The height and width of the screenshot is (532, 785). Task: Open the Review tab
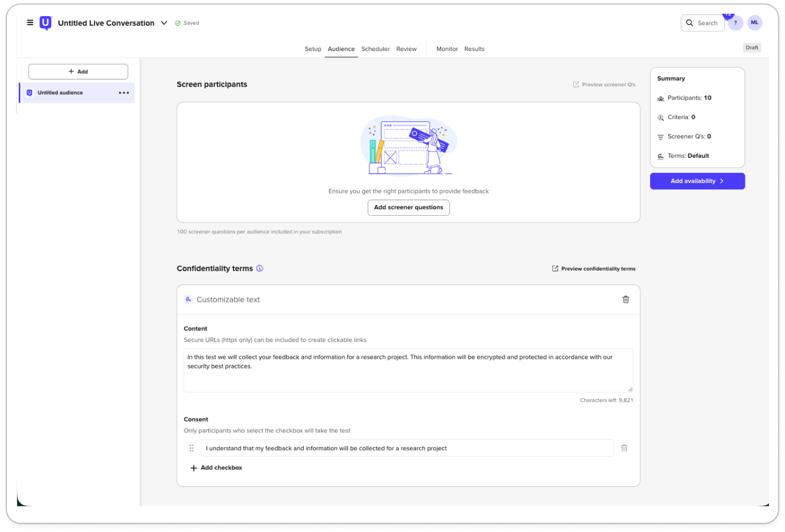(406, 49)
